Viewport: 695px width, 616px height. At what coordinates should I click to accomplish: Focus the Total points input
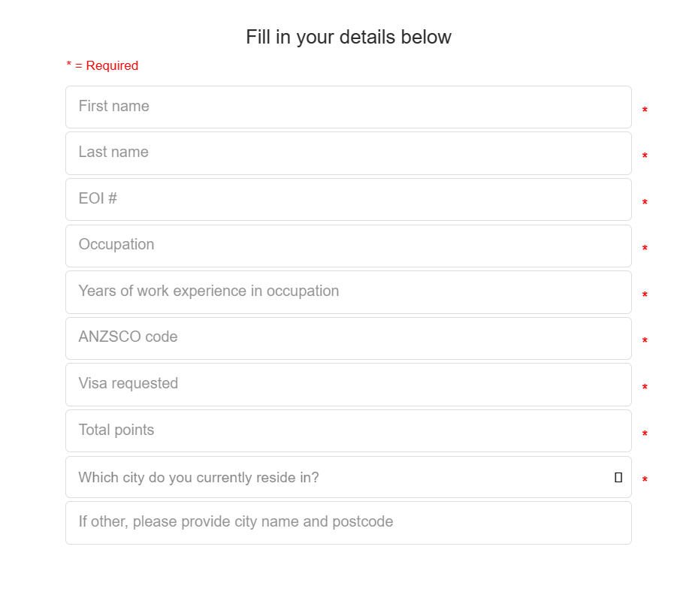point(348,430)
